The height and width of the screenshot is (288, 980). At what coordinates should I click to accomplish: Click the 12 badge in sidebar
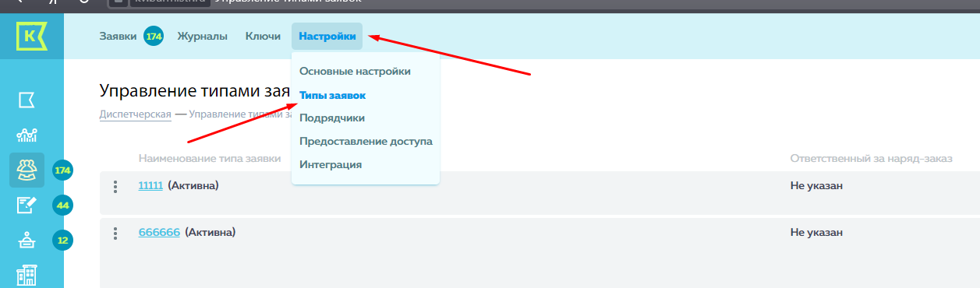(x=63, y=241)
